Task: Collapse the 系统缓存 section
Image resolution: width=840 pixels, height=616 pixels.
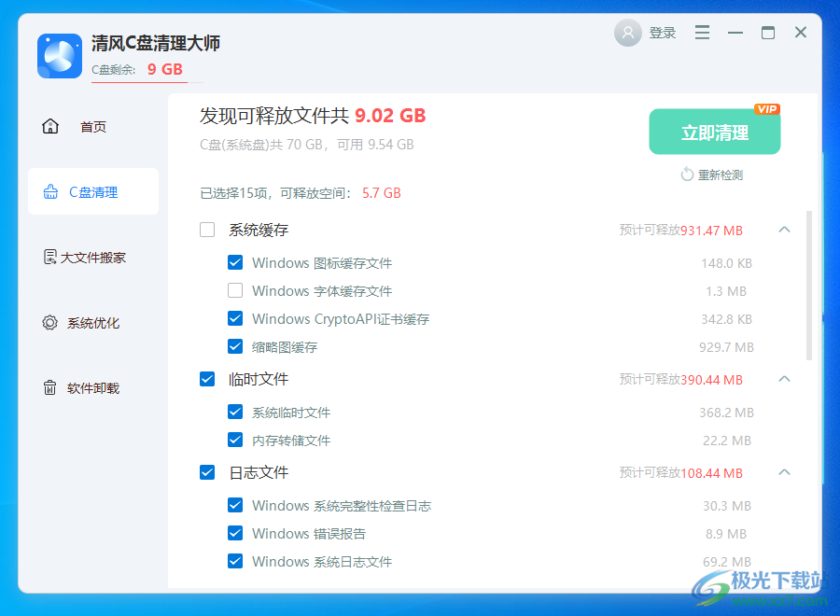Action: [x=784, y=230]
